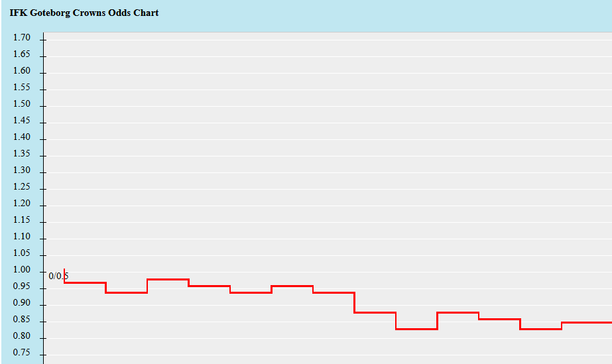612x364 pixels.
Task: Click the 0.95 axis value
Action: (21, 286)
